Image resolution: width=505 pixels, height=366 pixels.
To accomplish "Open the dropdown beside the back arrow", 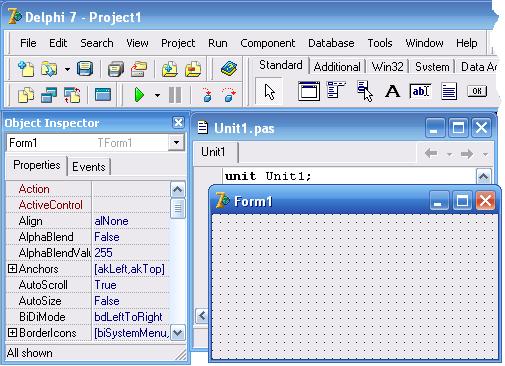I will 449,154.
